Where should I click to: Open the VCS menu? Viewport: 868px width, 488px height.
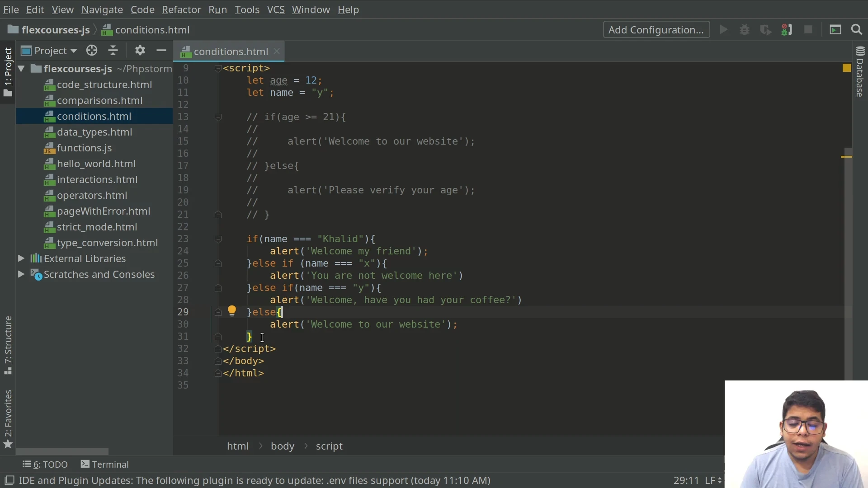pyautogui.click(x=276, y=9)
